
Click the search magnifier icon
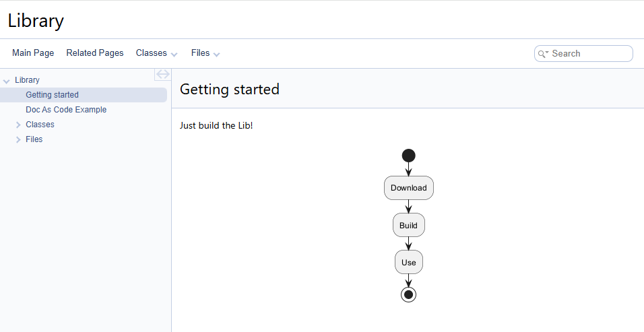(542, 54)
